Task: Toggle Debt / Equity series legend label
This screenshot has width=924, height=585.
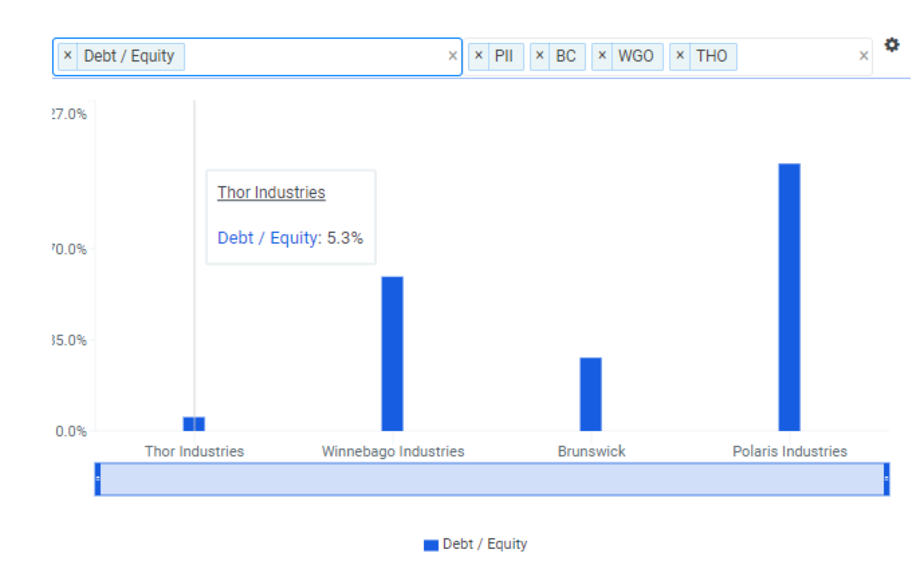Action: pyautogui.click(x=485, y=544)
